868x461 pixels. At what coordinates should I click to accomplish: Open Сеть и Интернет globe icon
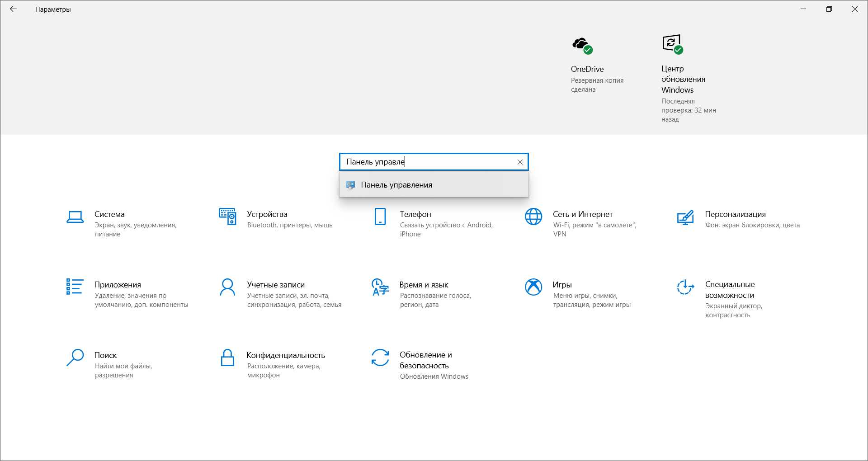point(533,216)
